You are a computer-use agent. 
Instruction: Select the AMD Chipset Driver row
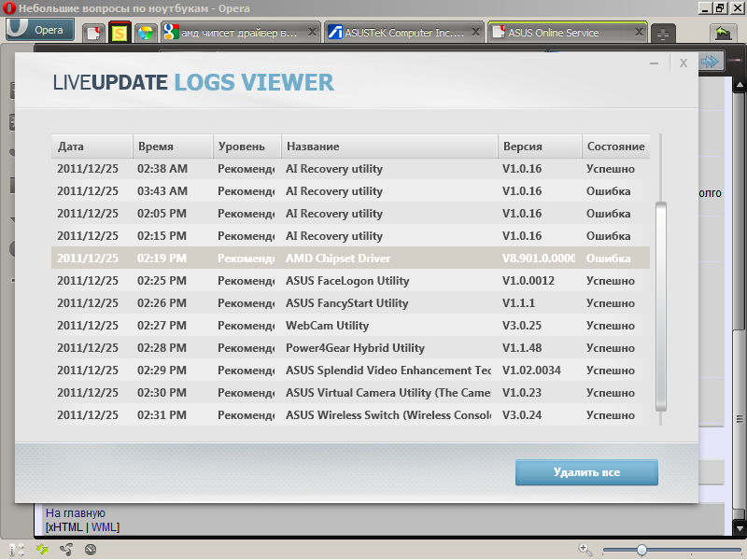pos(350,259)
